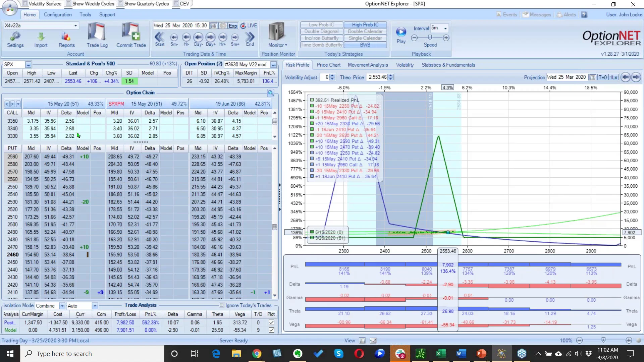Open the Open Position selector ellipsis button
This screenshot has width=644, height=362.
pyautogui.click(x=274, y=65)
